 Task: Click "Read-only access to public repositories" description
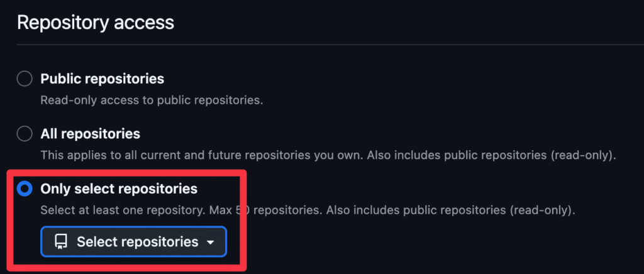point(152,100)
